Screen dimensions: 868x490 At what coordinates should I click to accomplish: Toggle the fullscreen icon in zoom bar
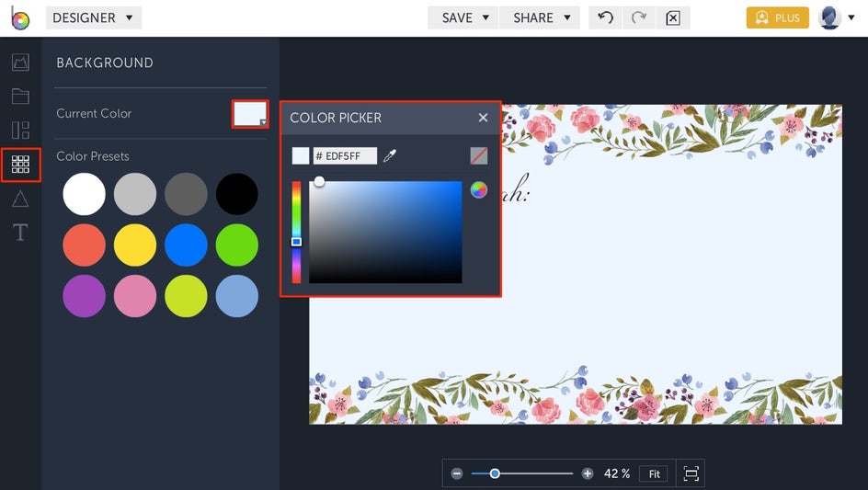click(x=691, y=473)
